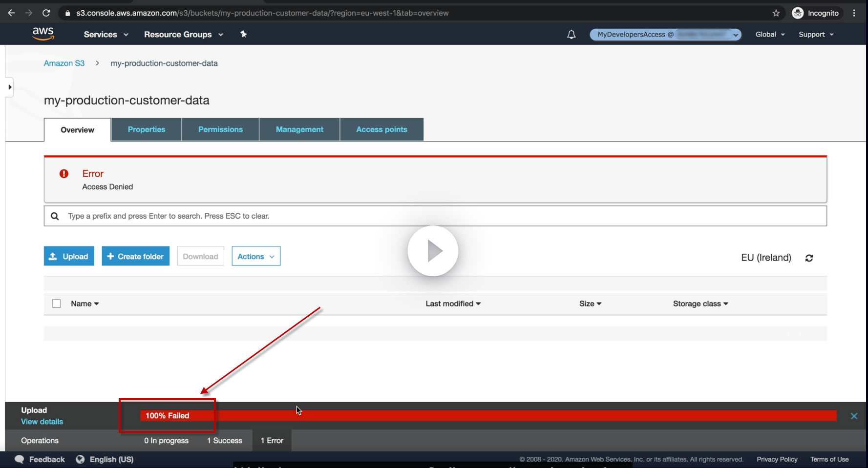Click the red Error heading
The height and width of the screenshot is (468, 868).
93,174
